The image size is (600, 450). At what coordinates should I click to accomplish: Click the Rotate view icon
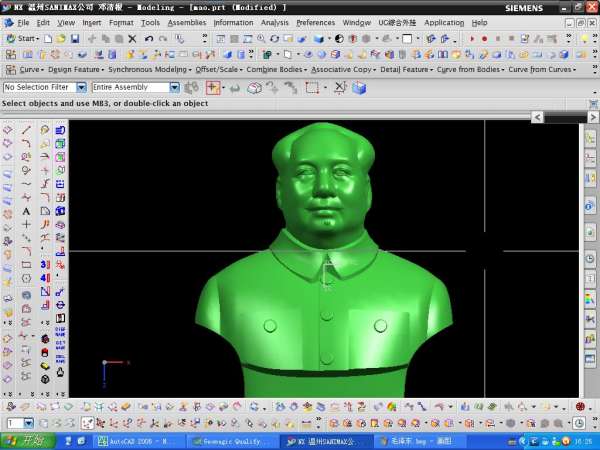(x=274, y=39)
